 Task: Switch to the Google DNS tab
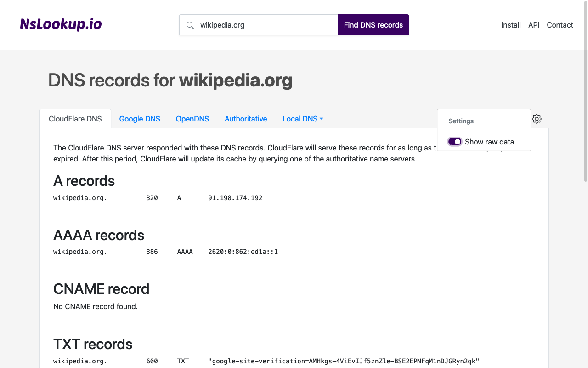click(140, 119)
